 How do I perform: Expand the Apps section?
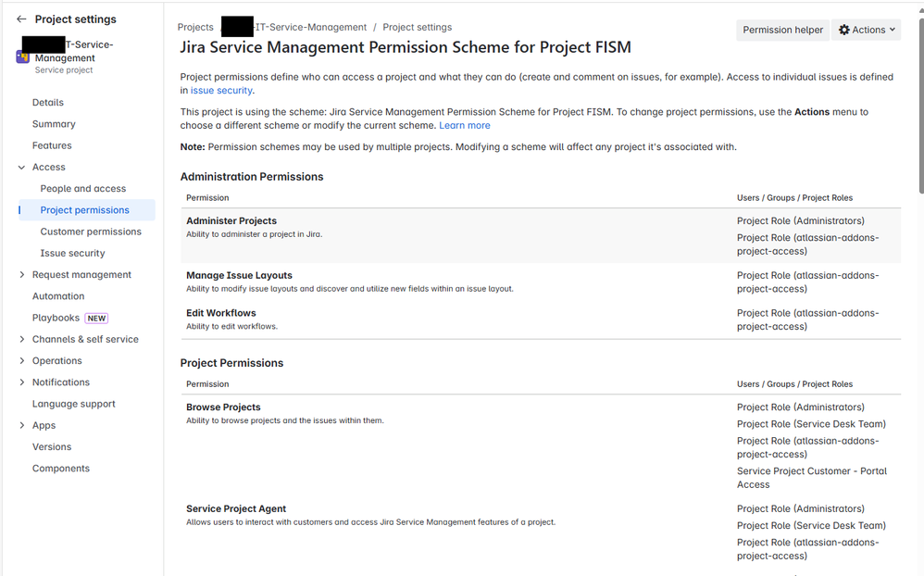pos(21,424)
